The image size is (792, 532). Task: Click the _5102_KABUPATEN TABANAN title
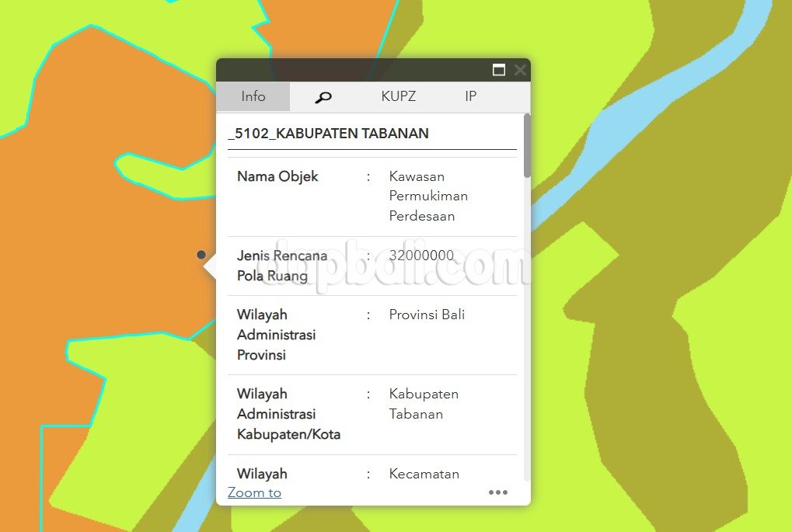[x=328, y=134]
